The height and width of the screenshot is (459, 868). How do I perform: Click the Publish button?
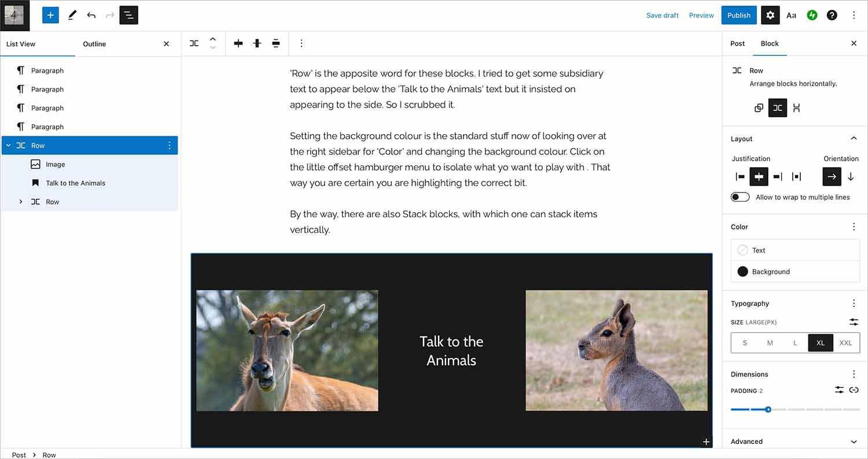tap(738, 16)
